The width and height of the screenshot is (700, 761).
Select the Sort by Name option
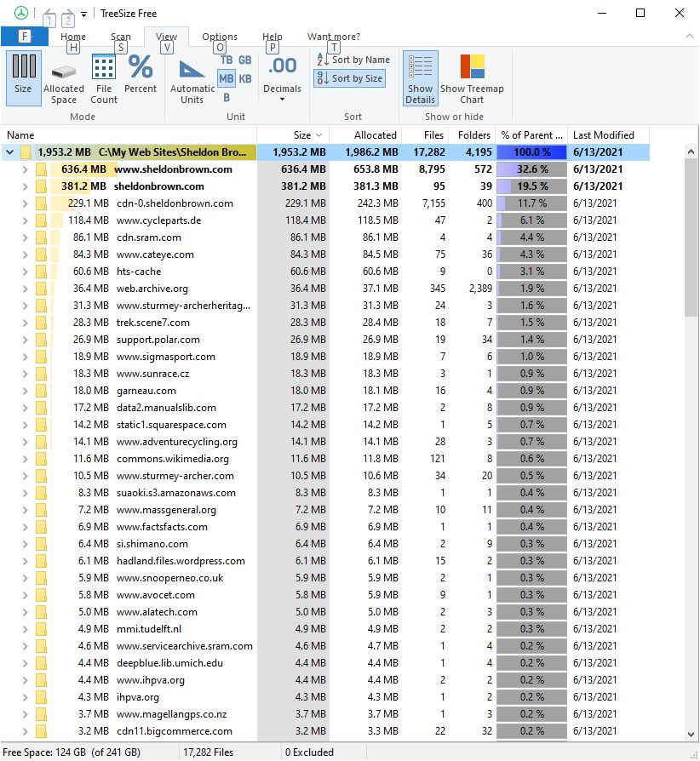click(353, 60)
